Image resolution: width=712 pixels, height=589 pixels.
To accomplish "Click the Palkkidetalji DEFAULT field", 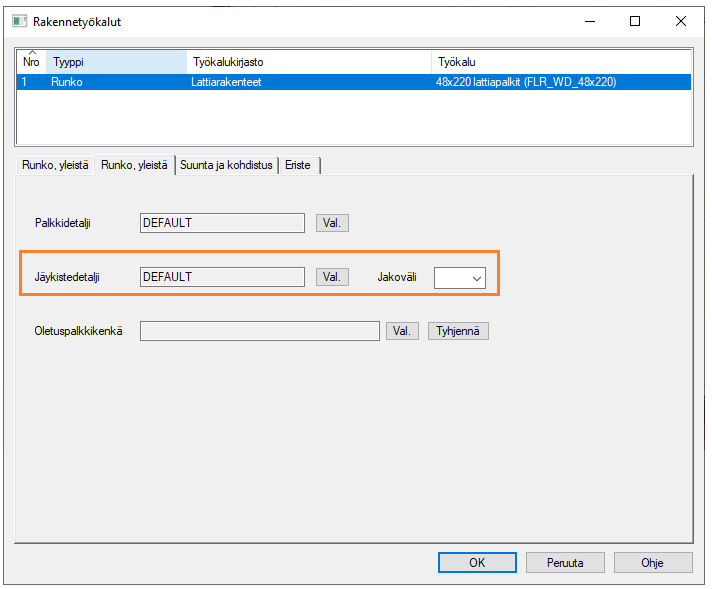I will [x=222, y=223].
